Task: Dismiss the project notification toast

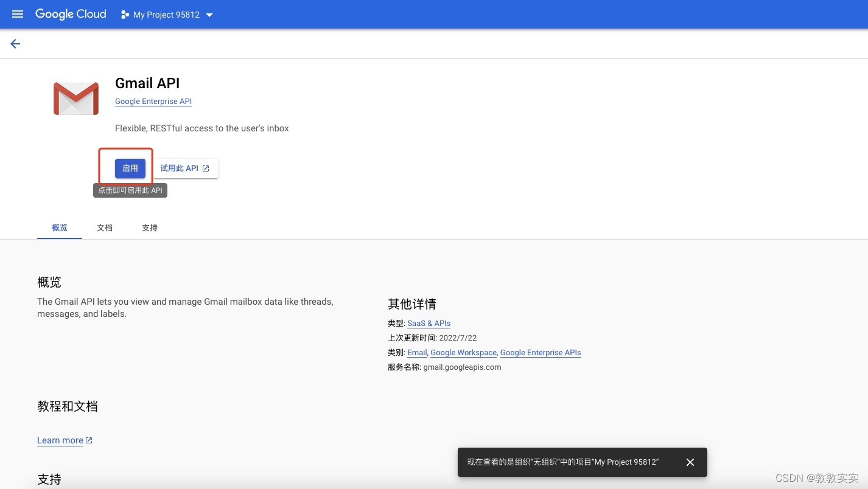Action: 690,462
